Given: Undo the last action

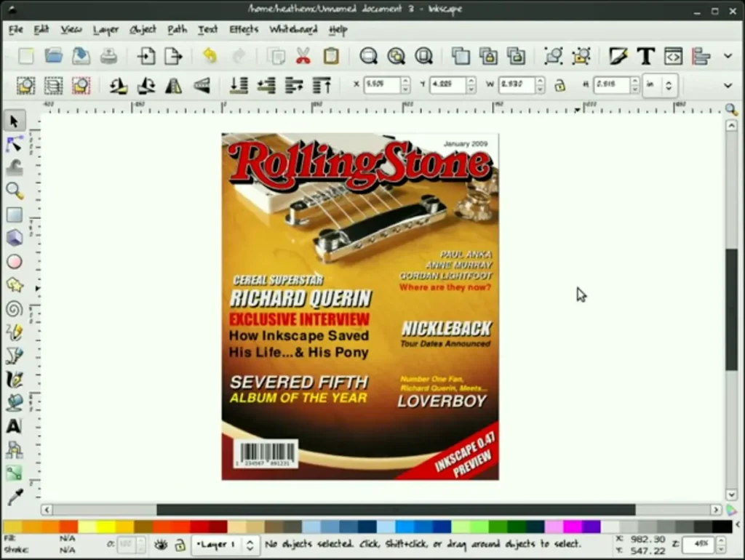Looking at the screenshot, I should tap(210, 56).
